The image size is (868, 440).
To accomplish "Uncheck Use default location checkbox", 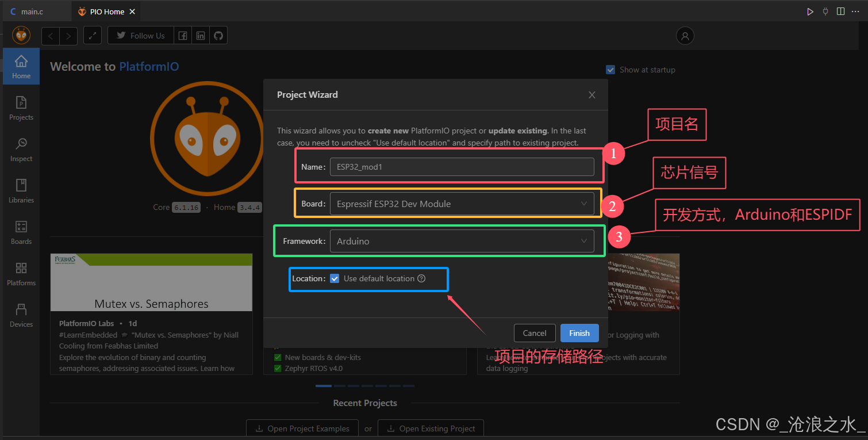I will pyautogui.click(x=335, y=278).
